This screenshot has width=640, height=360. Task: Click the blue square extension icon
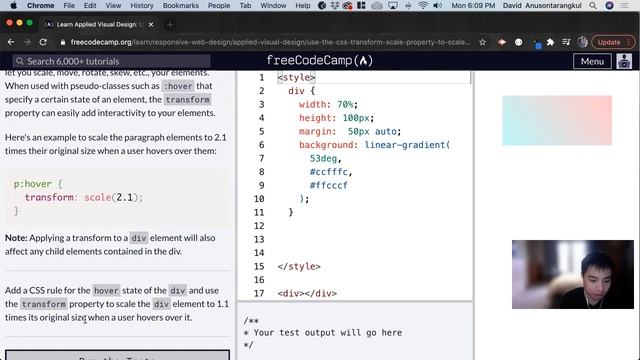coord(537,44)
